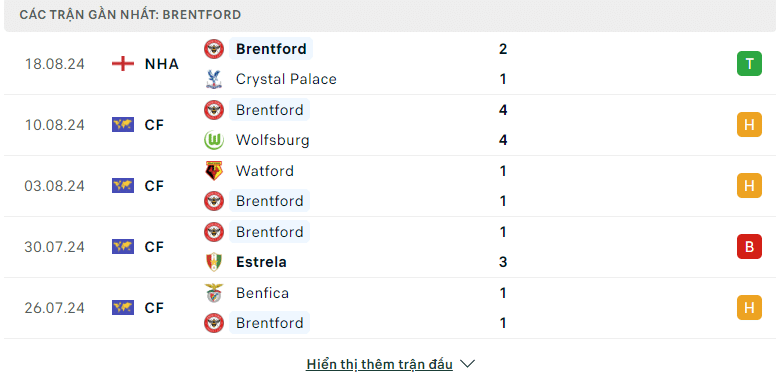Click the Wolfsburg club logo

click(x=214, y=140)
